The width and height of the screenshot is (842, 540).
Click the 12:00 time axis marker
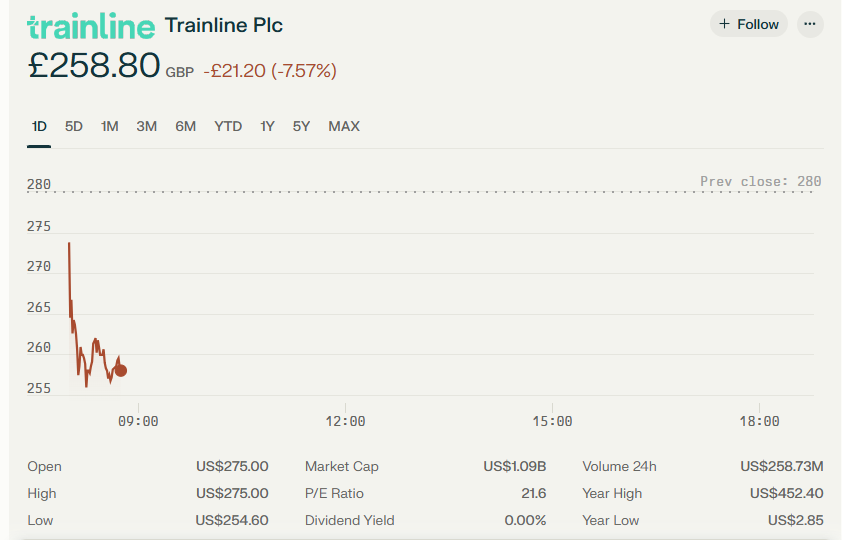coord(345,421)
